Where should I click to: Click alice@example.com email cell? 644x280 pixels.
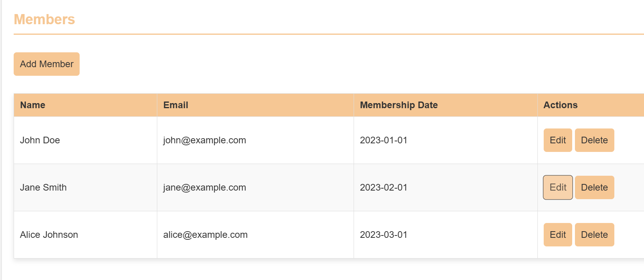pos(205,235)
